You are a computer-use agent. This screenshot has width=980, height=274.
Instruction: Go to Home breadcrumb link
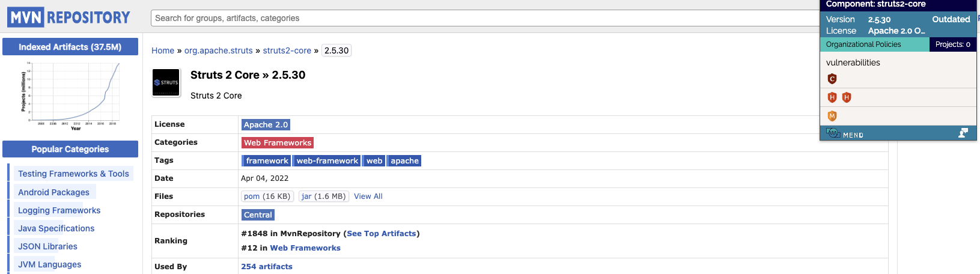click(x=163, y=50)
